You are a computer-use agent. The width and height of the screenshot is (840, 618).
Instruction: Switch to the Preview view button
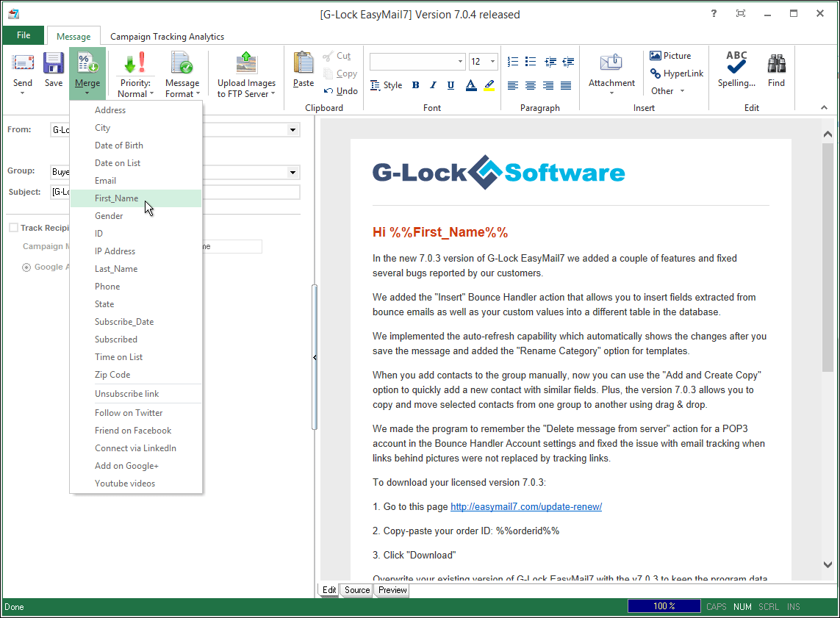(x=392, y=590)
